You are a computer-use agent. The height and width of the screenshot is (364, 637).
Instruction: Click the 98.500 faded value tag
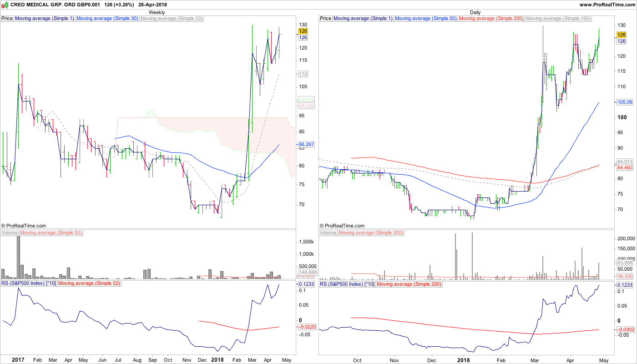306,106
